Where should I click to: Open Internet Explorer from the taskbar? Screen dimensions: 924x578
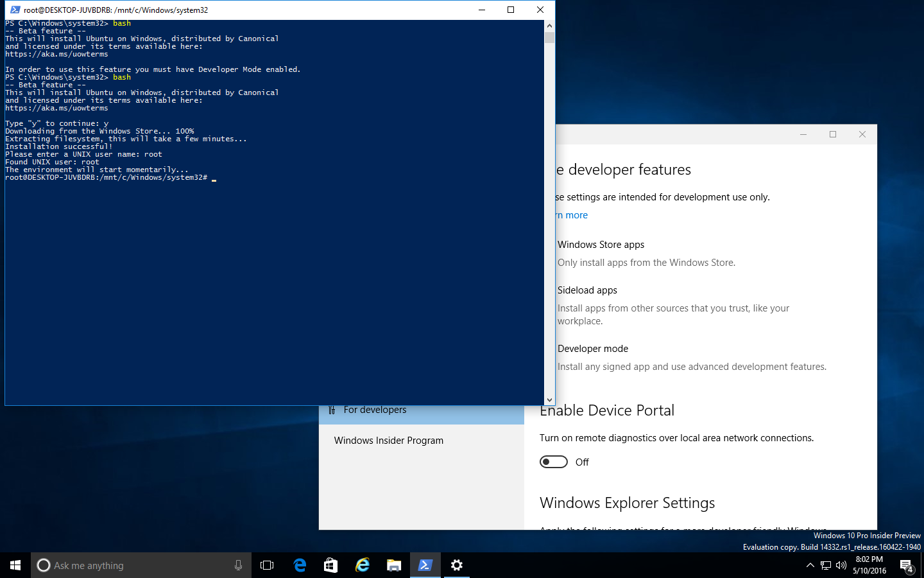pyautogui.click(x=362, y=565)
